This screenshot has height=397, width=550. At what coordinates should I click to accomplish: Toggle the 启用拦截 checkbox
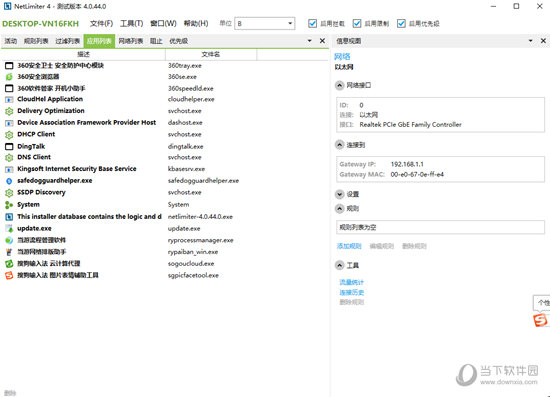point(312,23)
